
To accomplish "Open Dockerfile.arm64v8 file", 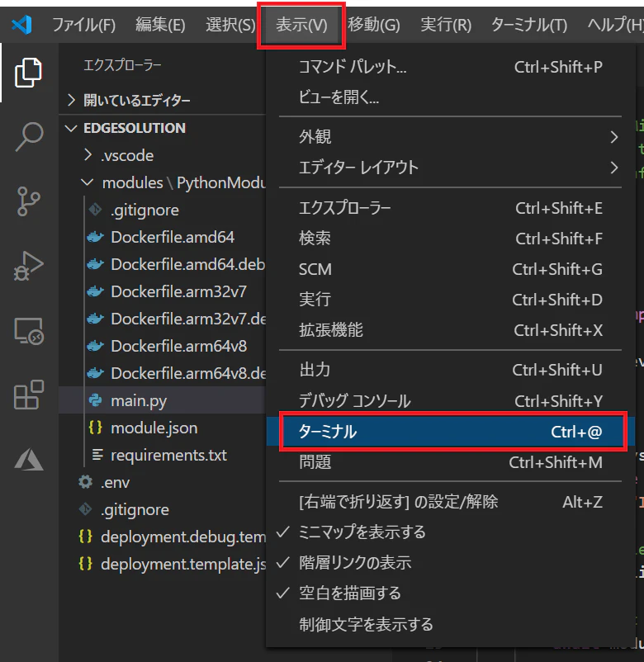I will (162, 346).
